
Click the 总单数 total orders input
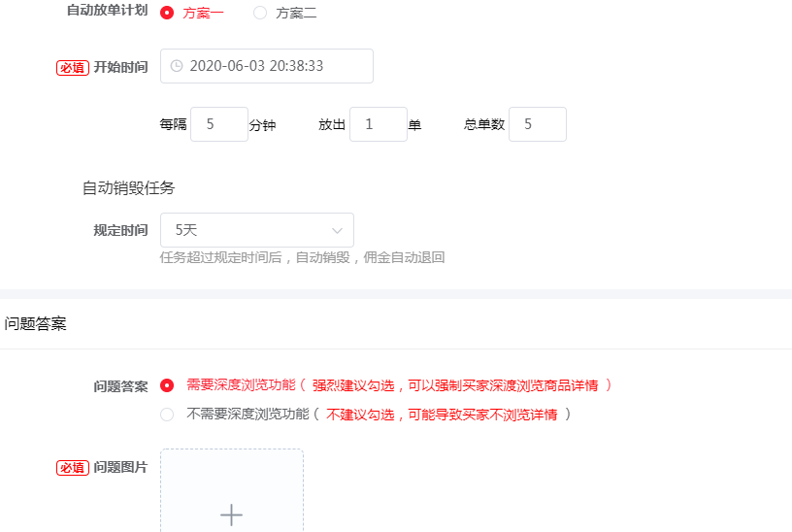[x=537, y=124]
